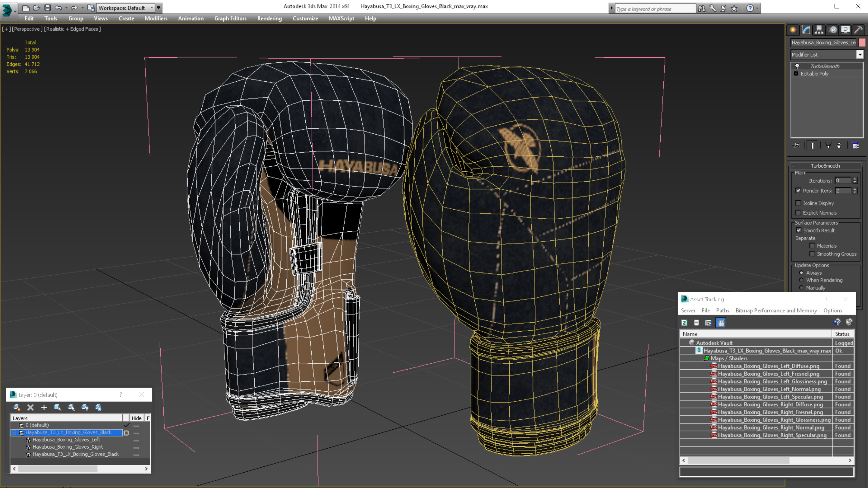The width and height of the screenshot is (868, 488).
Task: Click the binoculars search icon
Action: pyautogui.click(x=702, y=8)
